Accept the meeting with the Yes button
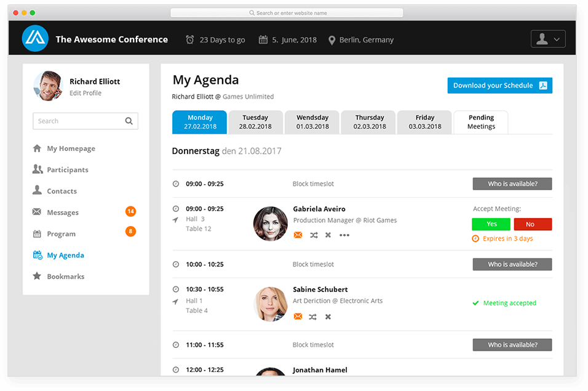The width and height of the screenshot is (588, 391). (x=491, y=224)
